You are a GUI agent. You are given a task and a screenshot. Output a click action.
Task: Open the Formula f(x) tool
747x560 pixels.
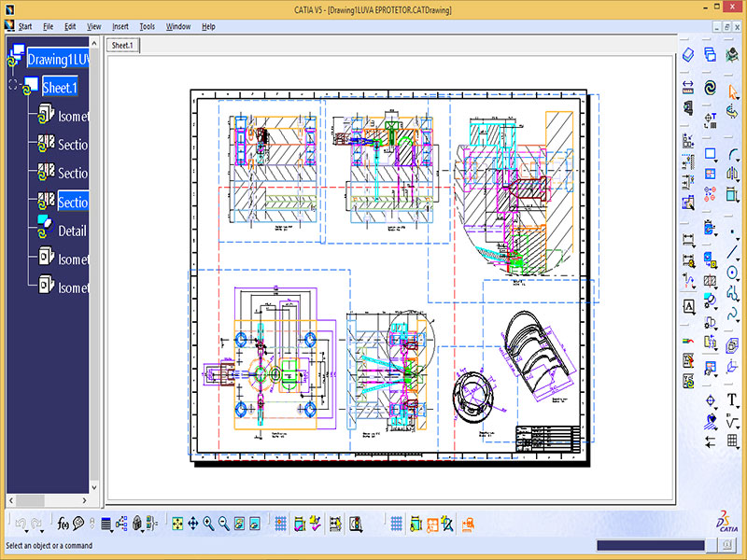tap(63, 524)
